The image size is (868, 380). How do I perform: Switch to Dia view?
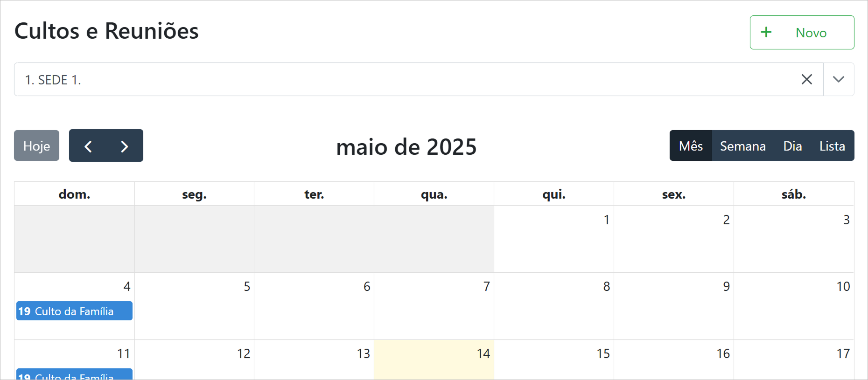tap(792, 146)
